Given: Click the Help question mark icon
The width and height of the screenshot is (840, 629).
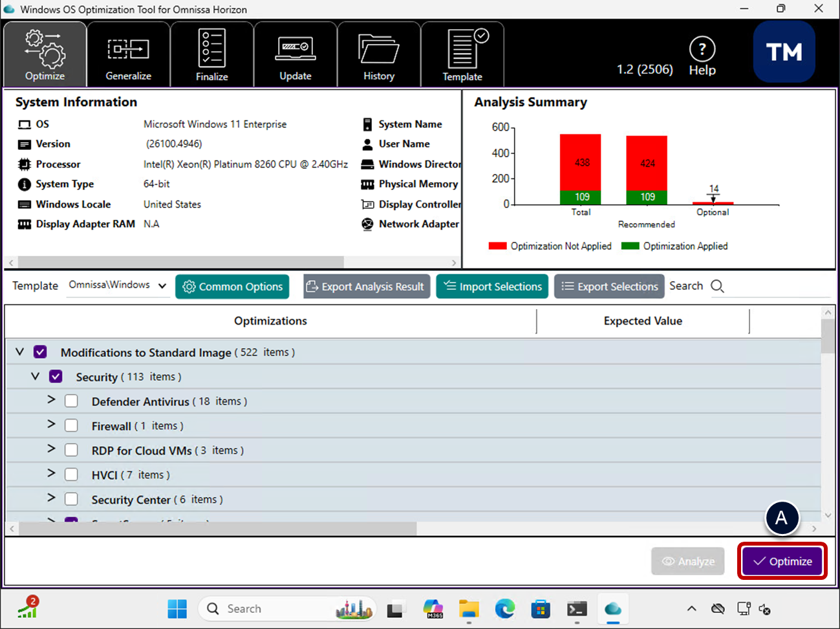Looking at the screenshot, I should click(702, 49).
